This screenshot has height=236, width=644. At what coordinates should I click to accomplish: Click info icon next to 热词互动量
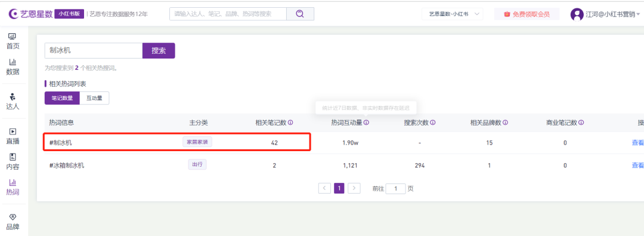[366, 122]
